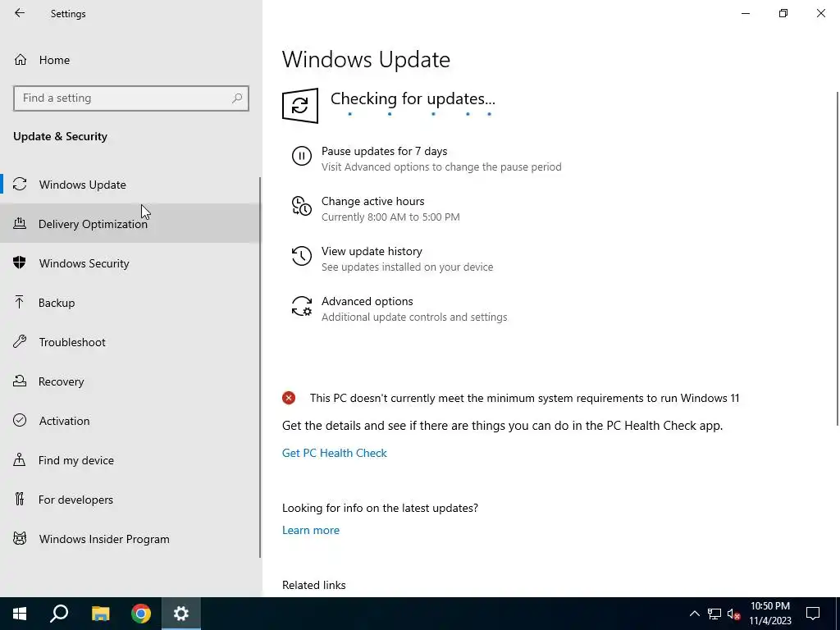
Task: Open Delivery Optimization page
Action: [130, 223]
